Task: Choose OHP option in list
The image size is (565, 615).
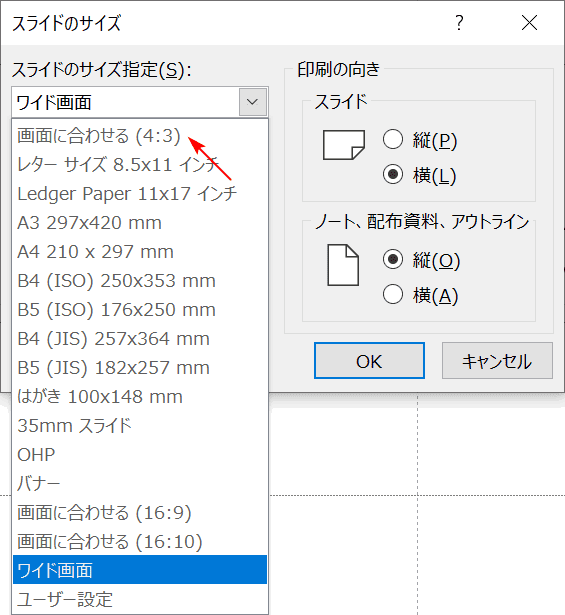Action: (x=140, y=455)
